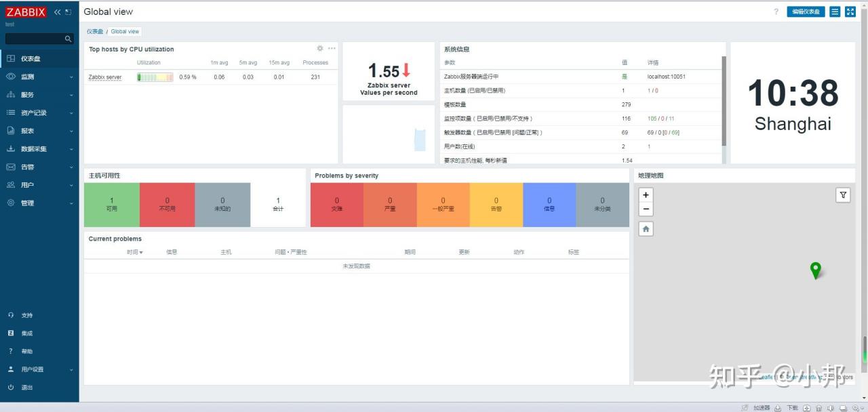Click the blue 信息 information severity tile

(549, 205)
